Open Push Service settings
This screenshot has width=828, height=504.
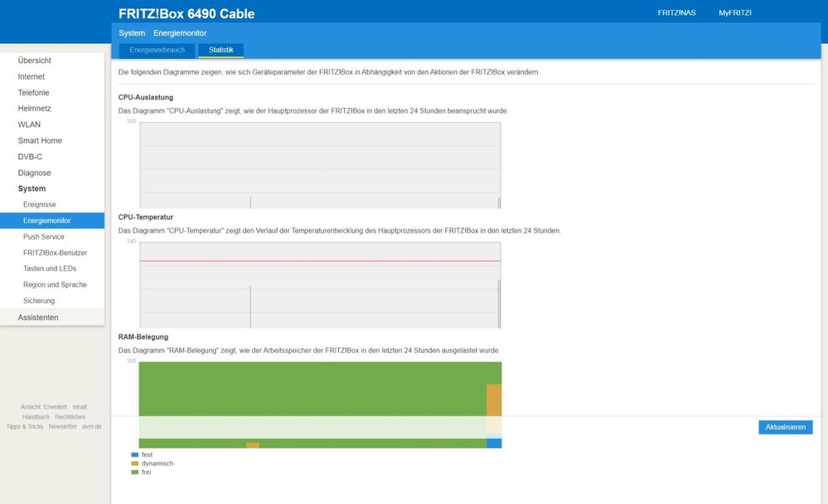point(43,237)
